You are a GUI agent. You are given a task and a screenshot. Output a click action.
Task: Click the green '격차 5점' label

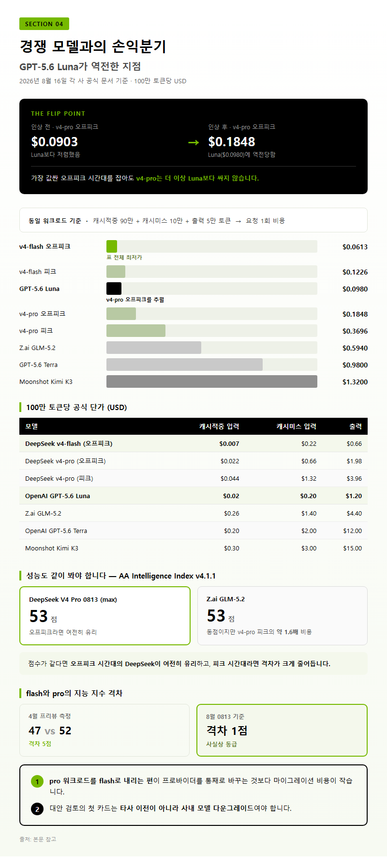tap(40, 744)
